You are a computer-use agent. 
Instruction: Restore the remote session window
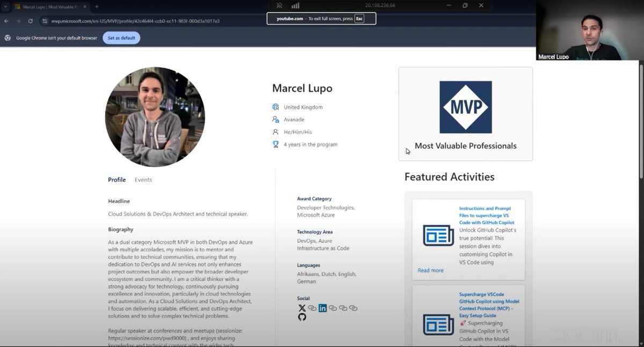[465, 5]
